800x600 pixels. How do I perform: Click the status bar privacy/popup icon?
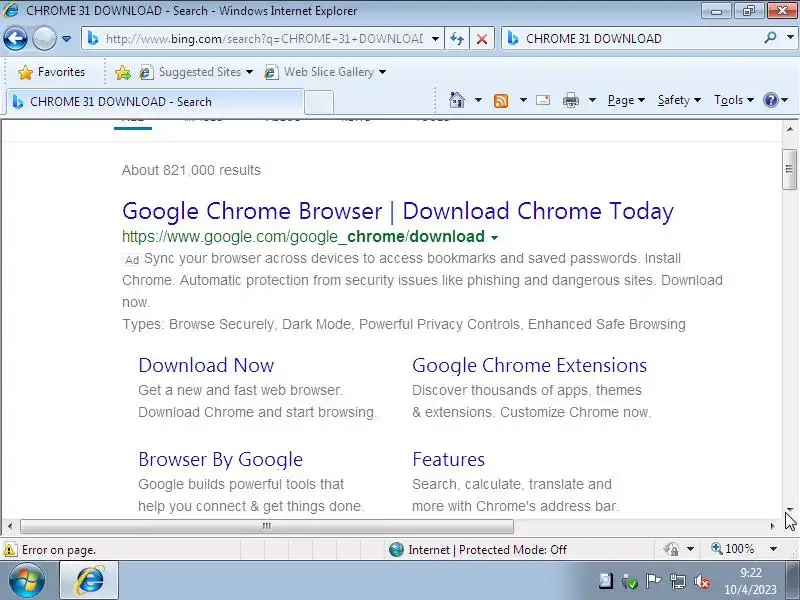[x=671, y=549]
